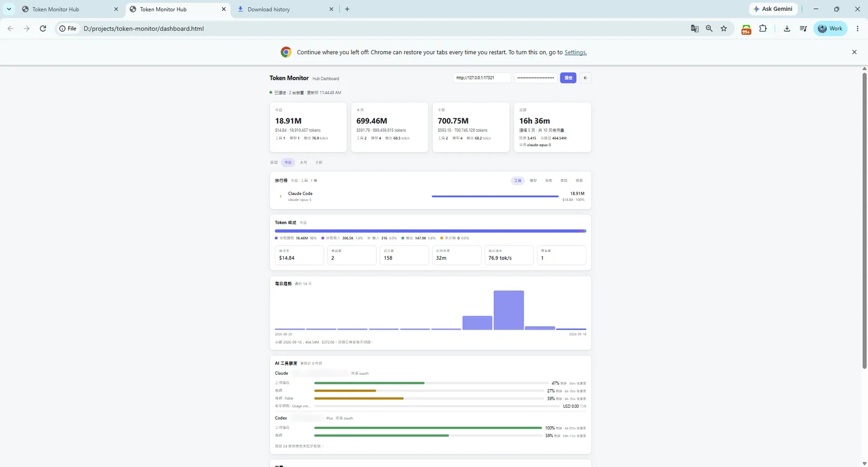Click the Token composition stacked bar

(430, 231)
